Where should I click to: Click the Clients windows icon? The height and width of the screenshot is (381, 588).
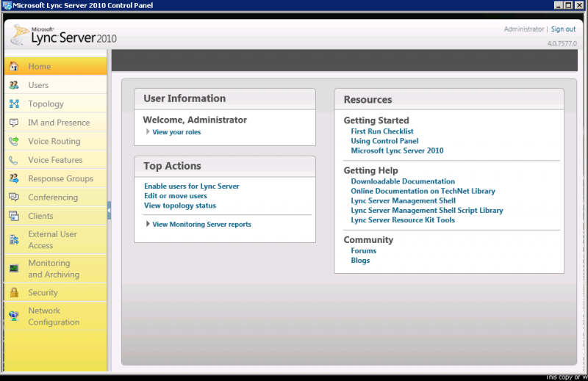(x=14, y=216)
